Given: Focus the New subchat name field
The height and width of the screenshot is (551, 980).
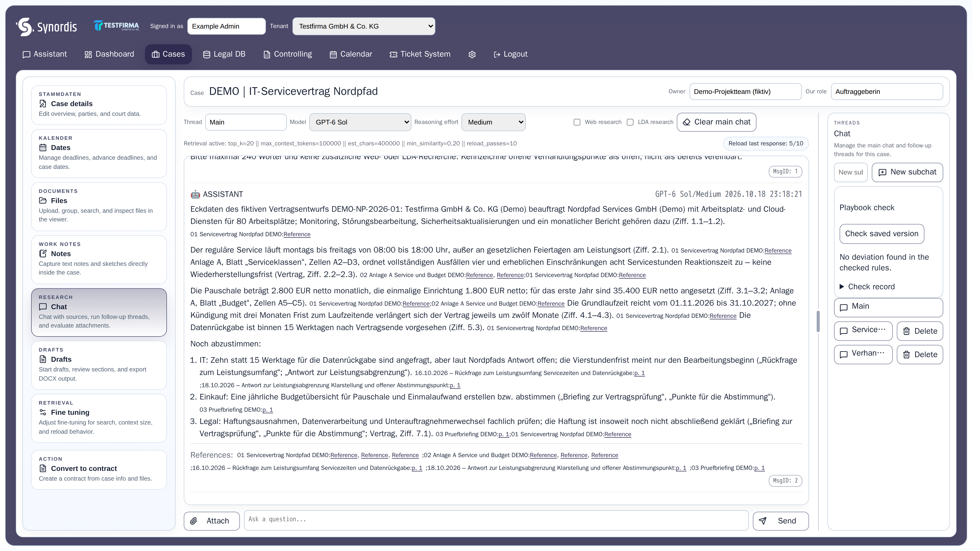Looking at the screenshot, I should [x=857, y=173].
